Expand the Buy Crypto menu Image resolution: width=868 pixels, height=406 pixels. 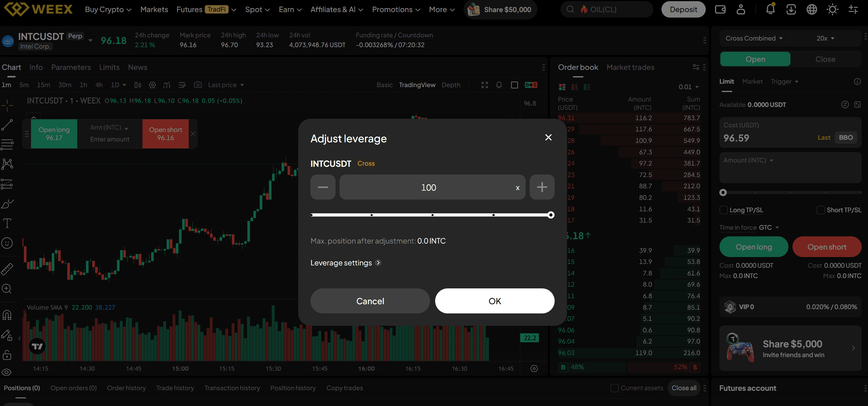(108, 9)
